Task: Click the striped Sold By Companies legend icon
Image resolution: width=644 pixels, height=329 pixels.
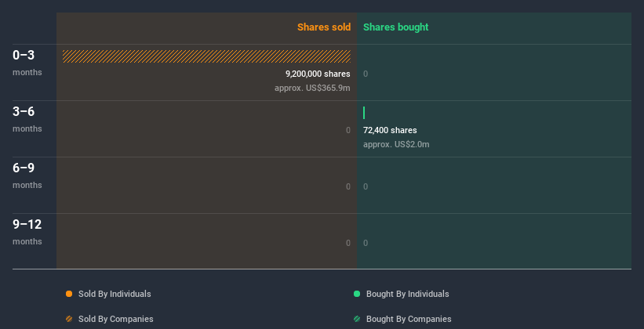Action: coord(69,319)
